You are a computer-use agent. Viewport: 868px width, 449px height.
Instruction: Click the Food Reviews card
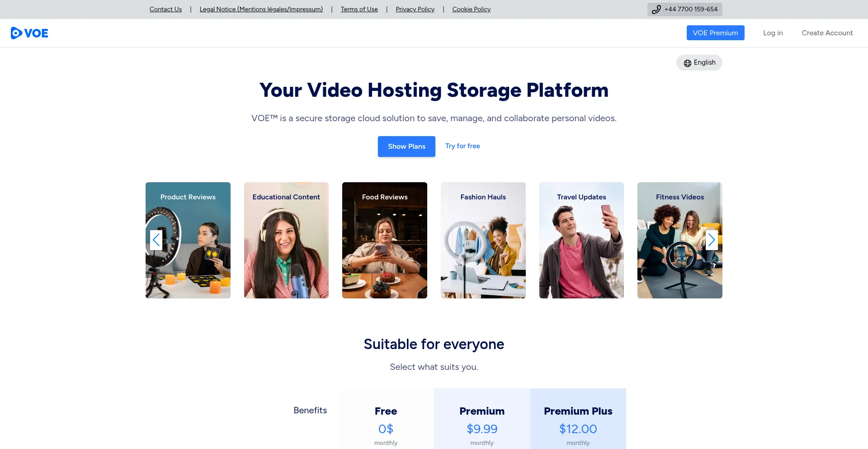click(384, 240)
